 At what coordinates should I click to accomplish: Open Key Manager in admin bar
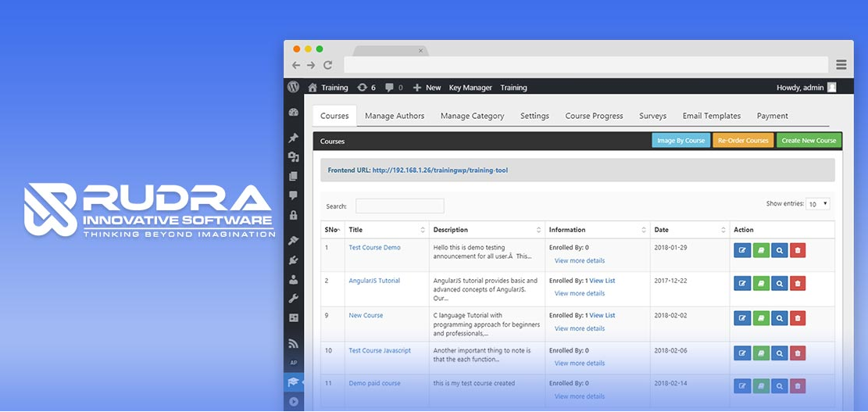click(x=470, y=88)
